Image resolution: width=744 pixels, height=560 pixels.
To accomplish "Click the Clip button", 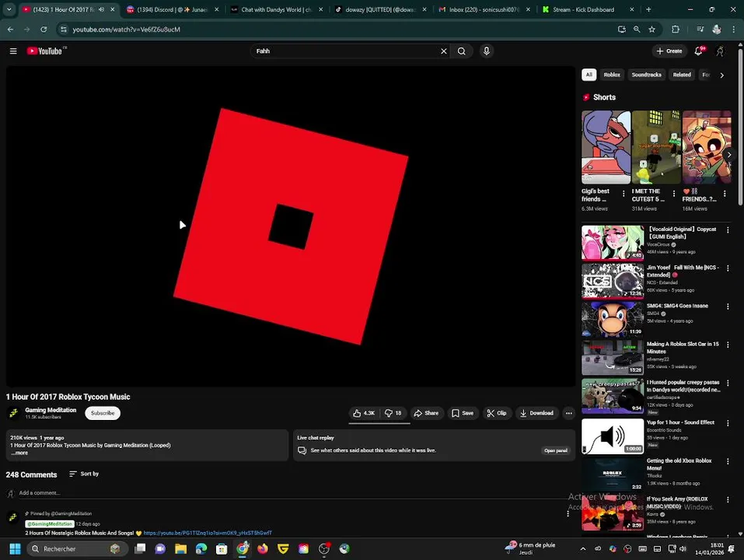I will [x=497, y=413].
